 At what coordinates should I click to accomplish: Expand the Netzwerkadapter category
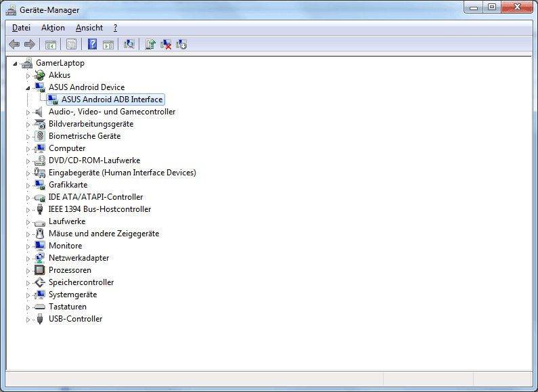click(x=28, y=259)
